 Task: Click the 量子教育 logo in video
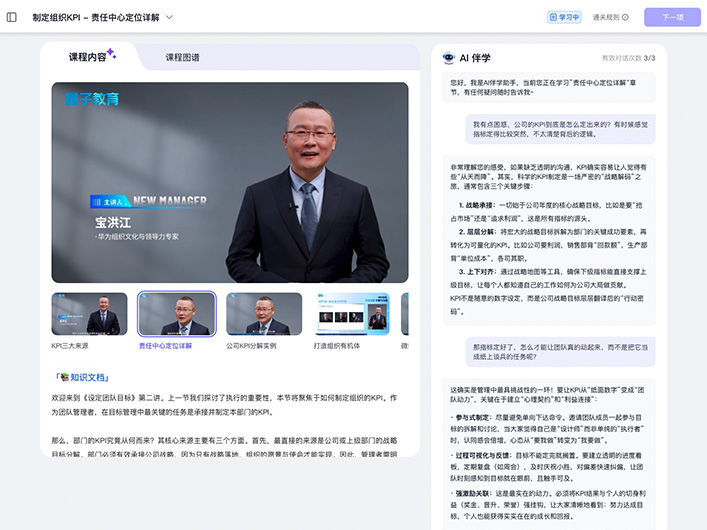pos(92,99)
